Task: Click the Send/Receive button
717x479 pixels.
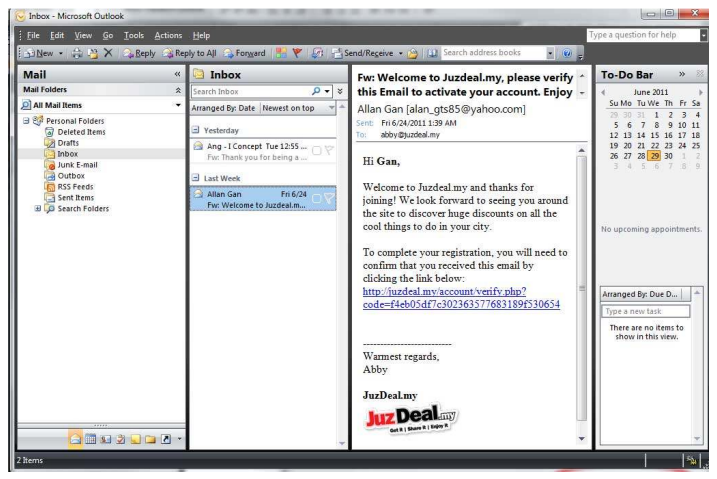Action: [363, 53]
